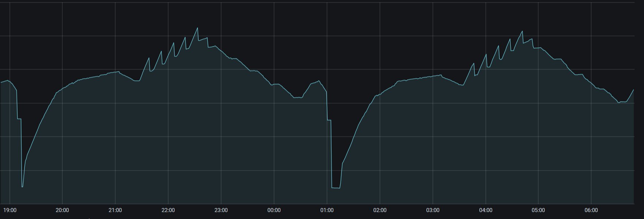Click the 21:00 time axis label
644x219 pixels.
coord(115,210)
